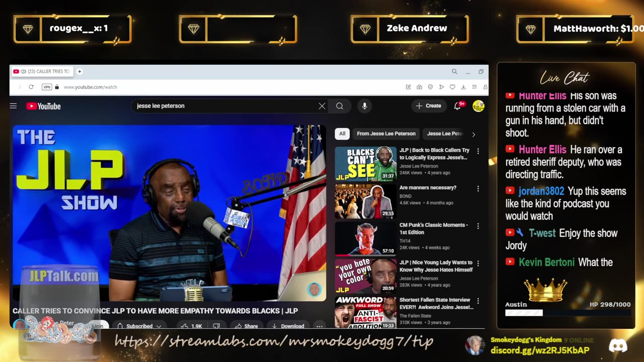View site info via the padlock icon
This screenshot has width=644, height=362.
(x=57, y=87)
